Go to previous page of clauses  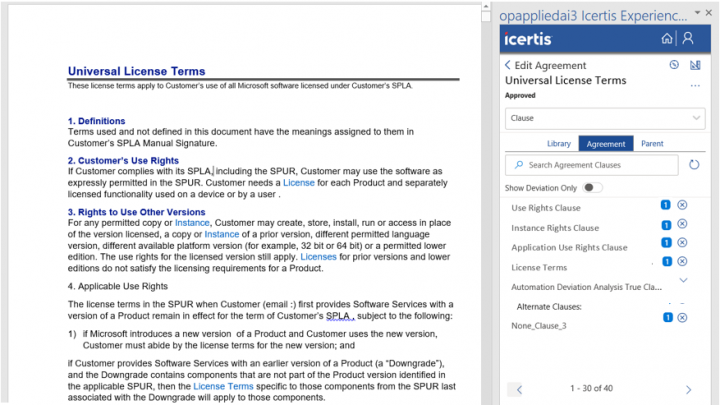tap(518, 388)
